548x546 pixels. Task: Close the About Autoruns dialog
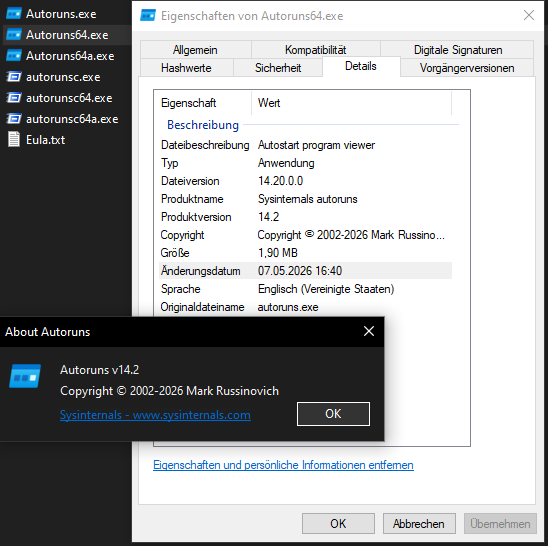click(x=369, y=331)
